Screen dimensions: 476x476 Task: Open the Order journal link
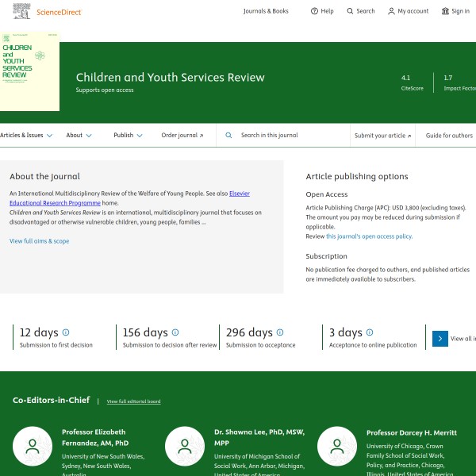[182, 136]
